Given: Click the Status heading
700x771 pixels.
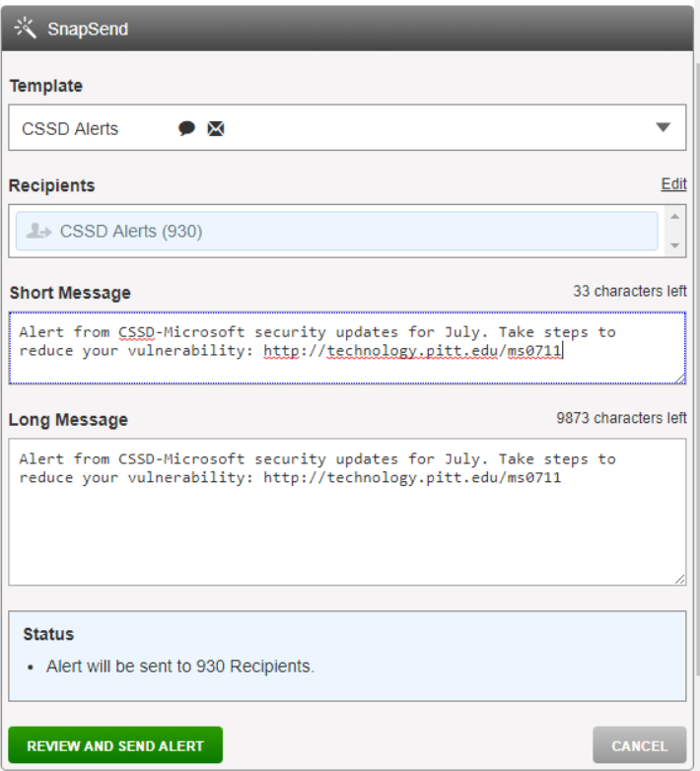Looking at the screenshot, I should 48,634.
